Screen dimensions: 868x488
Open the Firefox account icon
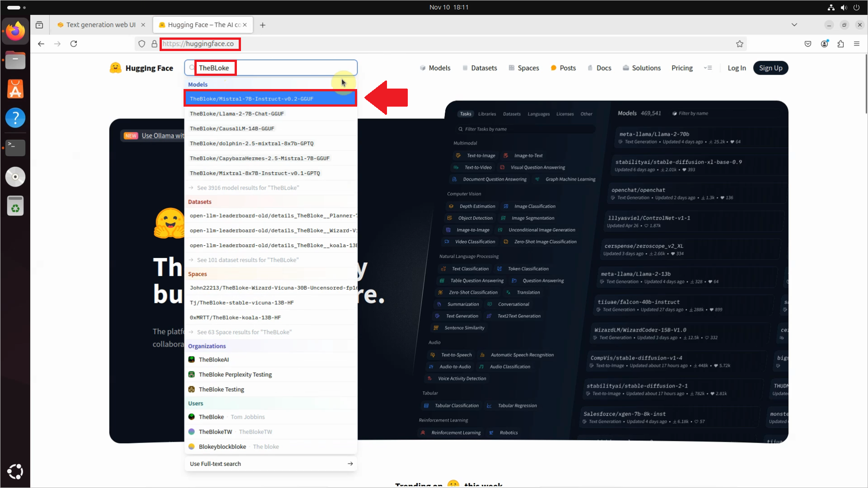(825, 44)
